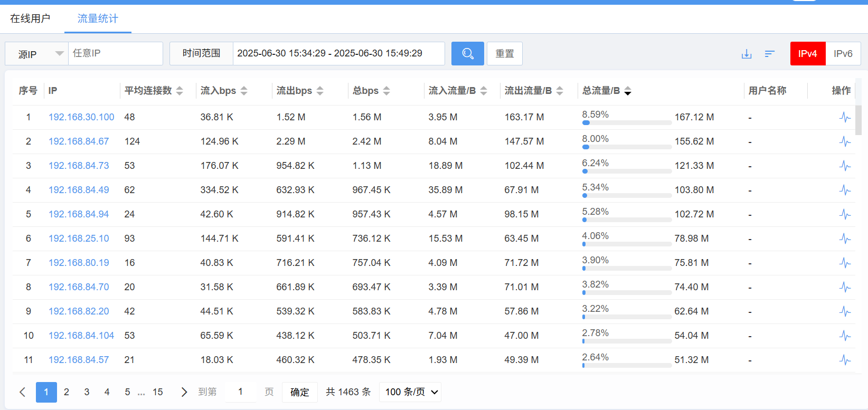868x410 pixels.
Task: Open IP link 192.168.25.10
Action: (79, 239)
